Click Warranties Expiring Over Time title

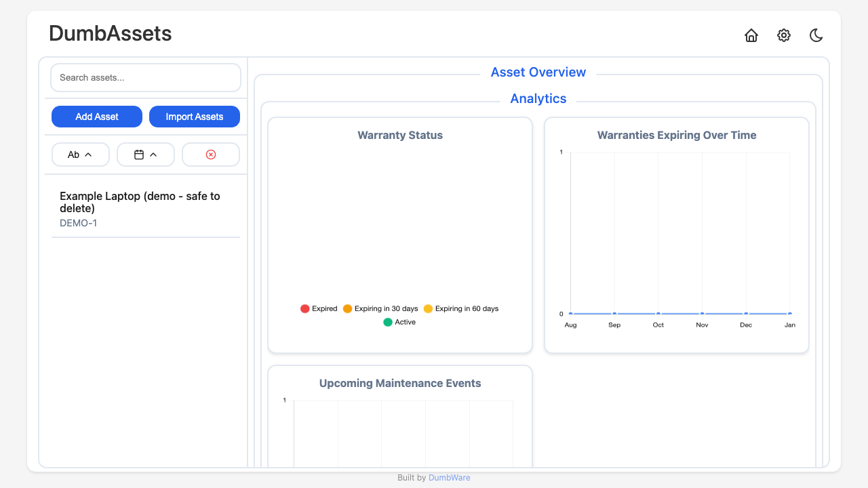pos(677,135)
